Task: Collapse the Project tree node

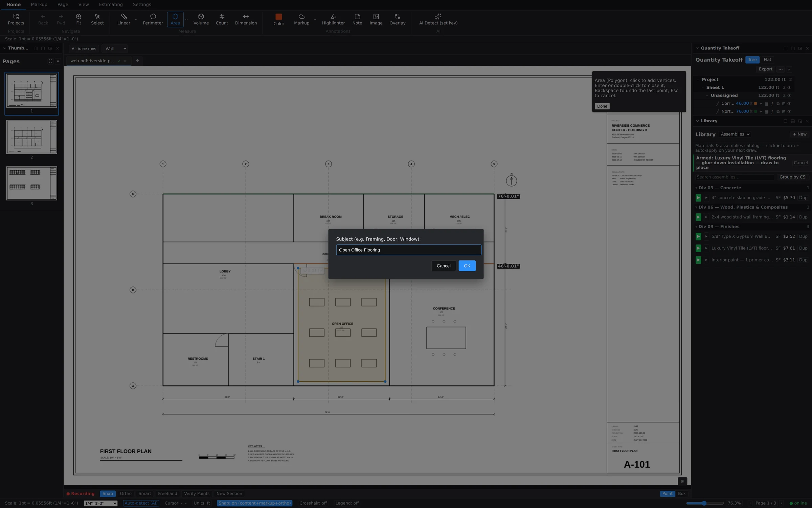Action: click(x=698, y=80)
